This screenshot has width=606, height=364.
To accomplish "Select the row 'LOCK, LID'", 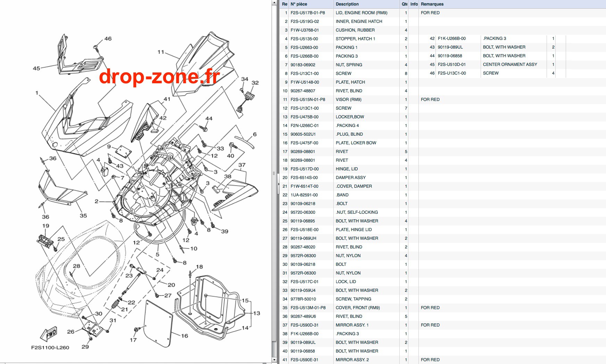I will [x=443, y=282].
